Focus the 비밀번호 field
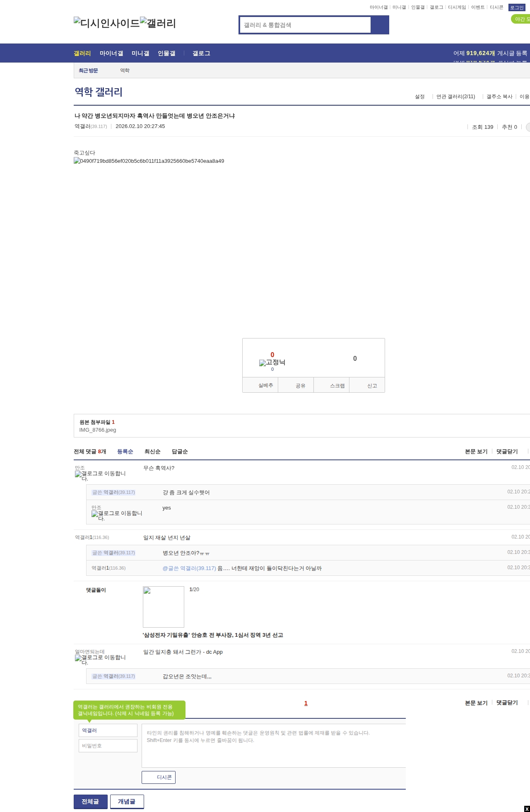The image size is (530, 812). tap(108, 746)
